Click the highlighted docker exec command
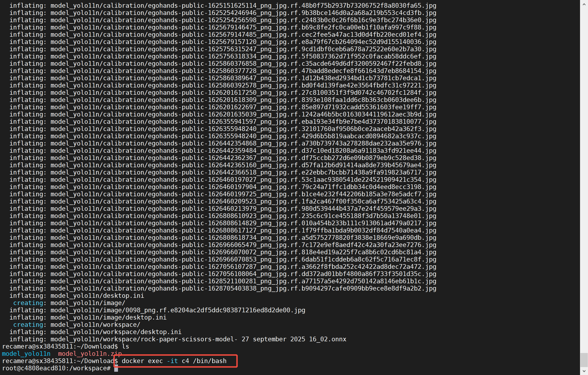 point(174,361)
